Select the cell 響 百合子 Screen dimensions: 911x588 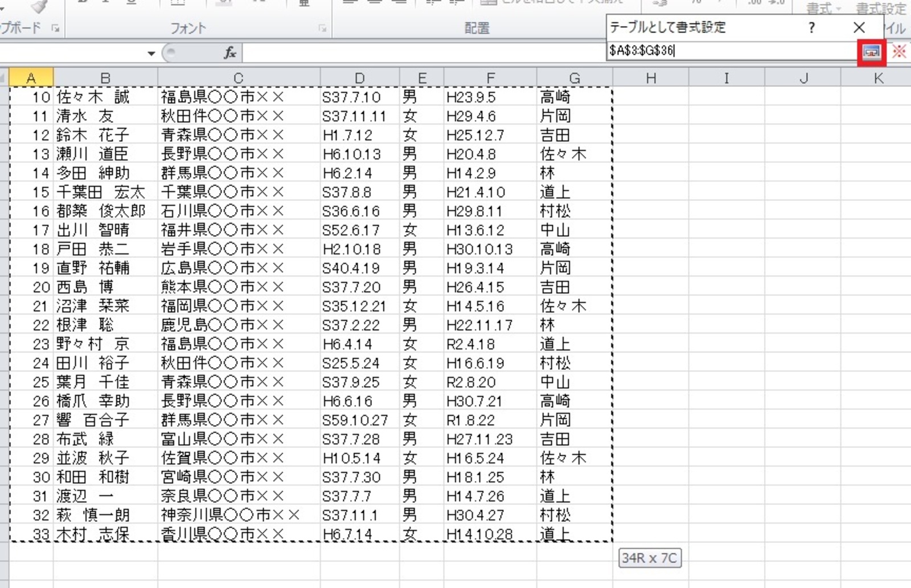[105, 420]
